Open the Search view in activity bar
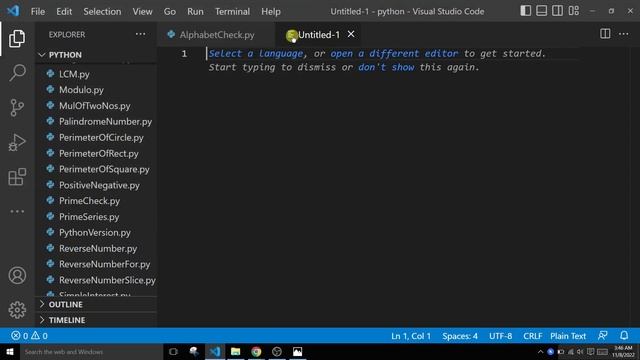 [x=17, y=73]
